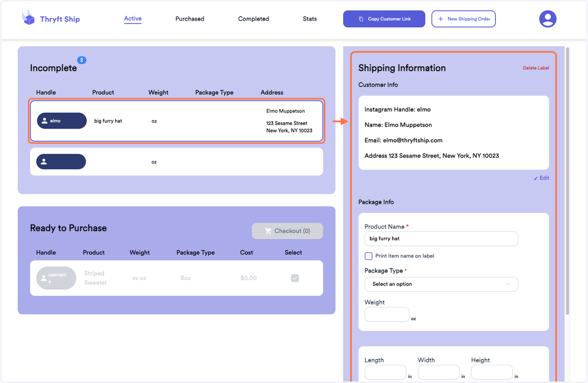Click the Ready to Purchase heading
588x383 pixels.
pyautogui.click(x=68, y=228)
